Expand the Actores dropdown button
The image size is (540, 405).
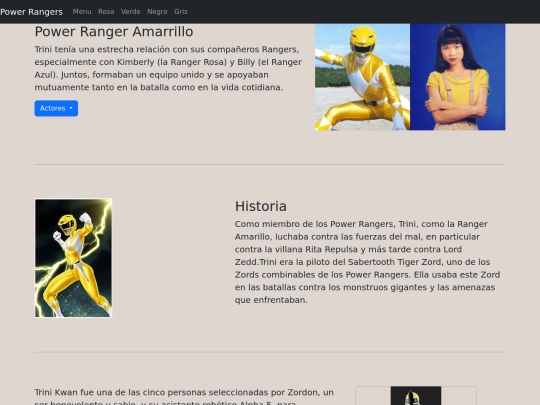56,108
